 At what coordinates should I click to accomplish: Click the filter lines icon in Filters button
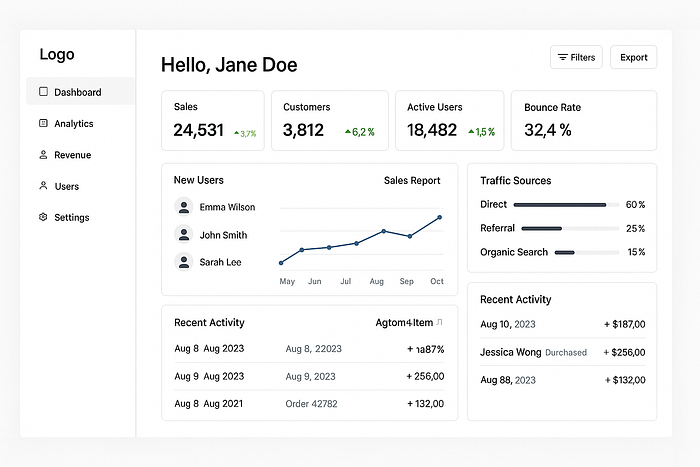(562, 57)
